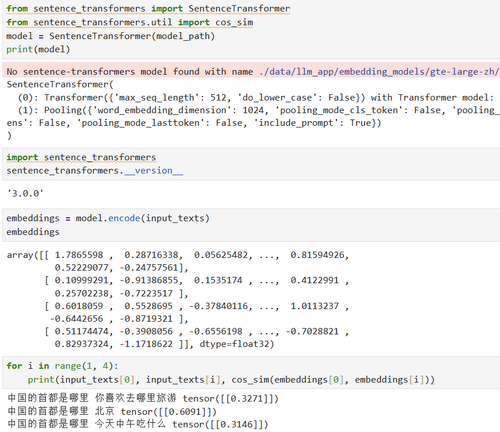Click the 'SentenceTransformer(' output line
Image resolution: width=500 pixels, height=432 pixels.
60,84
